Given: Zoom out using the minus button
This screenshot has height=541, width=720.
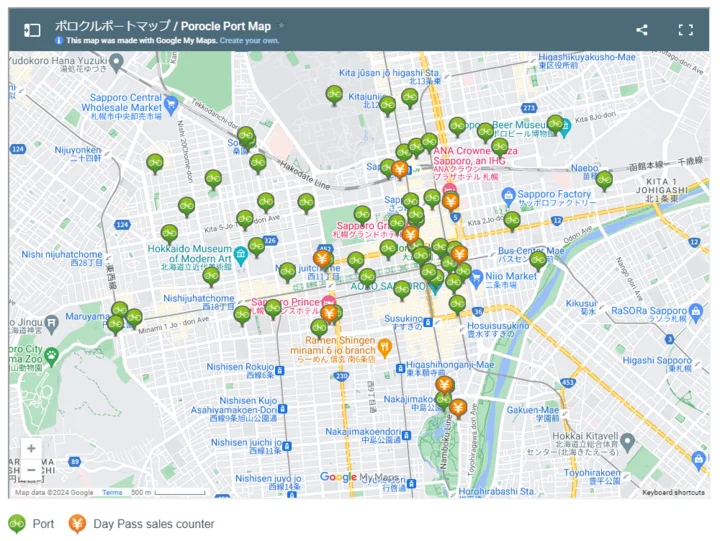Looking at the screenshot, I should [x=31, y=470].
